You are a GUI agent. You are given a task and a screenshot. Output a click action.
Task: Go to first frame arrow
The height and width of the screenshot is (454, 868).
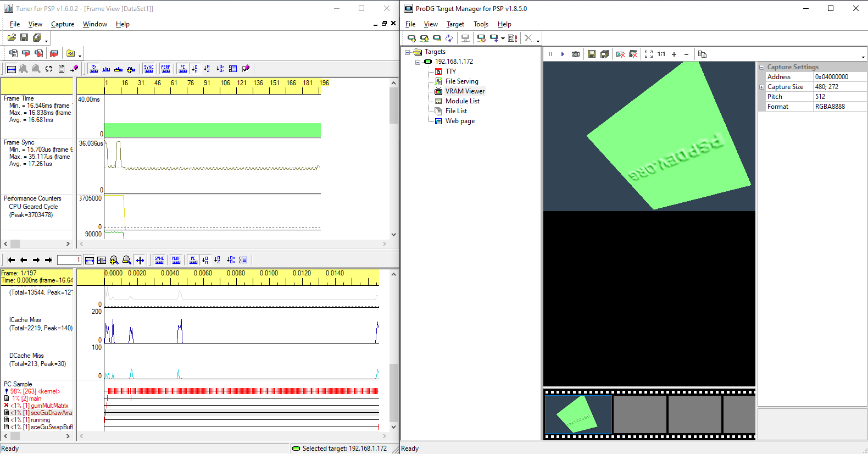(x=11, y=260)
